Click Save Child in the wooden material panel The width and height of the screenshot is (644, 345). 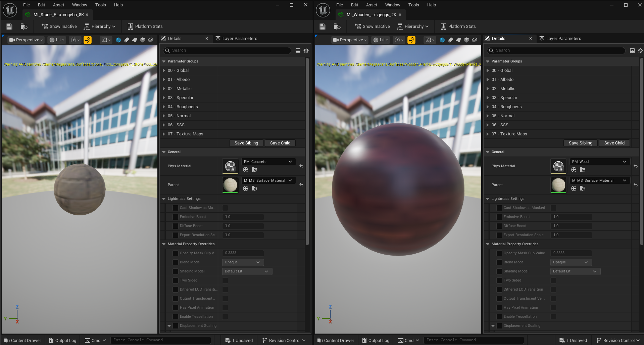[x=614, y=143]
